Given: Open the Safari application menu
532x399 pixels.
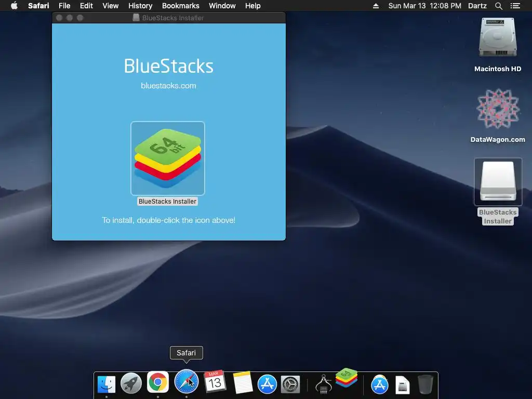Looking at the screenshot, I should pyautogui.click(x=38, y=6).
